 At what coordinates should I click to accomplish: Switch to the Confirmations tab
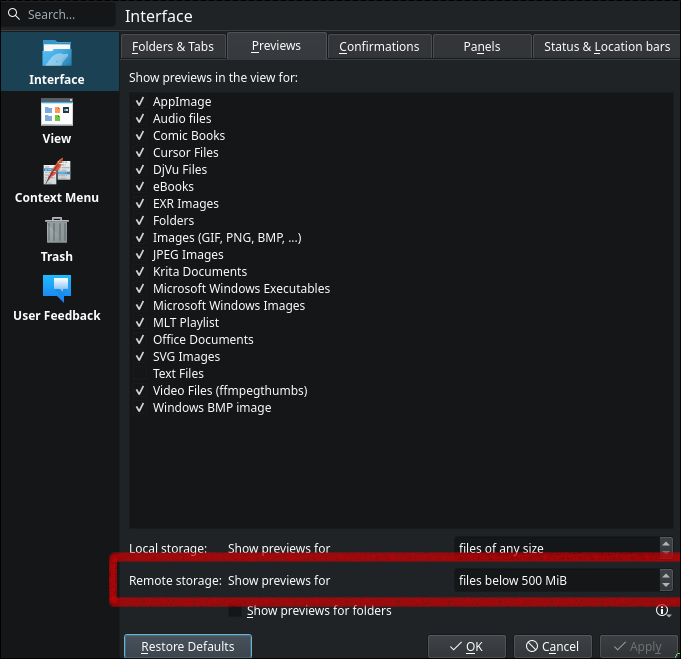pos(379,47)
